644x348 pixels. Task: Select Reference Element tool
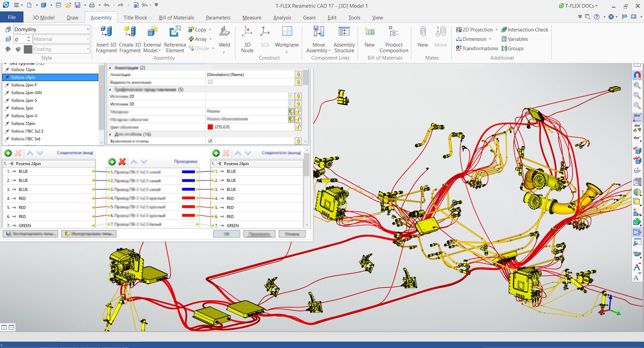pyautogui.click(x=175, y=39)
